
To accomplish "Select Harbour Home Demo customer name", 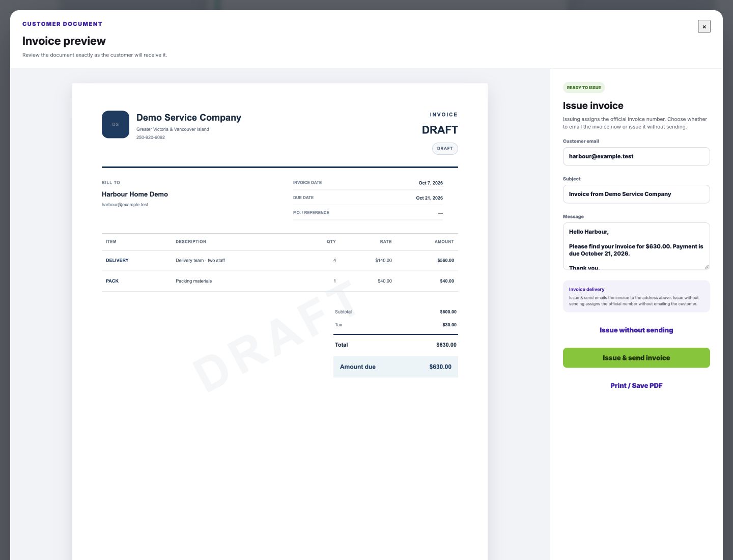I will 135,194.
